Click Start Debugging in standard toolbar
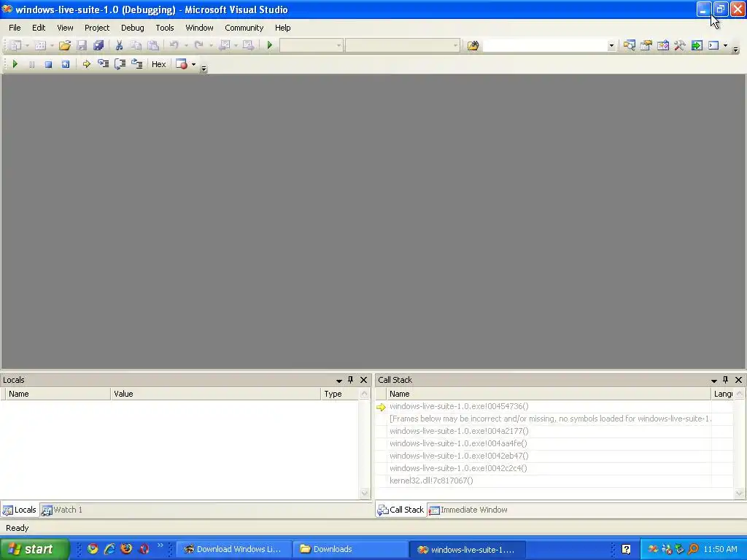This screenshot has height=560, width=747. coord(270,45)
